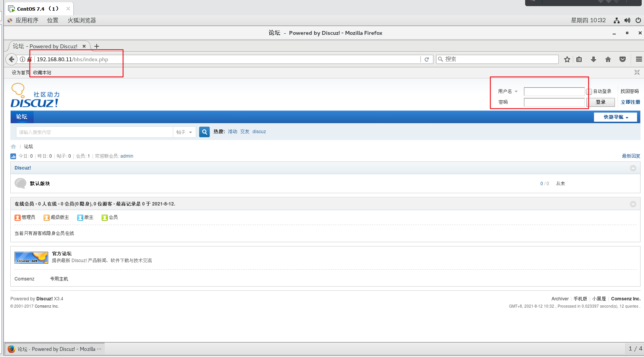The image size is (644, 357).
Task: Focus the forum search content box
Action: [x=94, y=132]
